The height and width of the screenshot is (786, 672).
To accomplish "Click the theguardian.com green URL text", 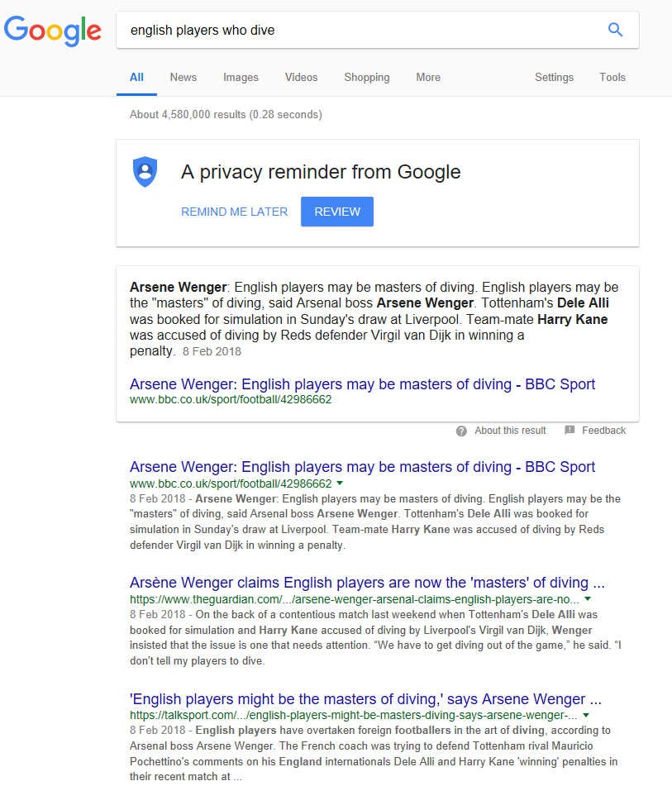I will coord(355,599).
